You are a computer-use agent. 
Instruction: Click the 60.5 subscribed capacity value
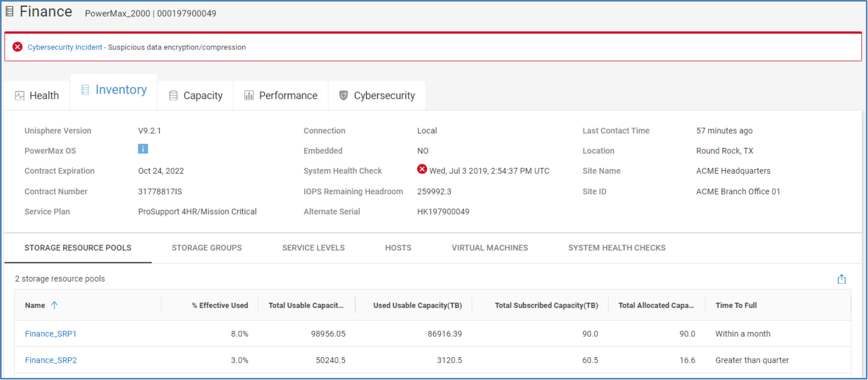[x=590, y=360]
